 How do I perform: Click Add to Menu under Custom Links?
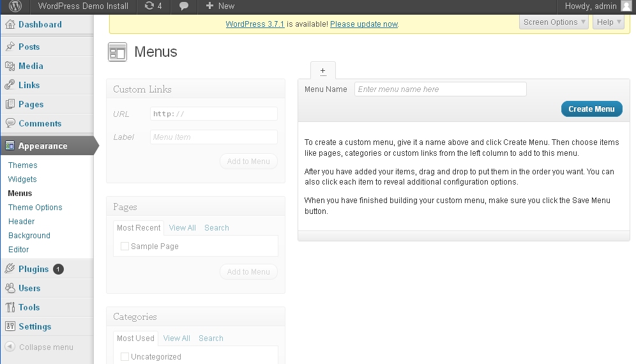pyautogui.click(x=248, y=161)
